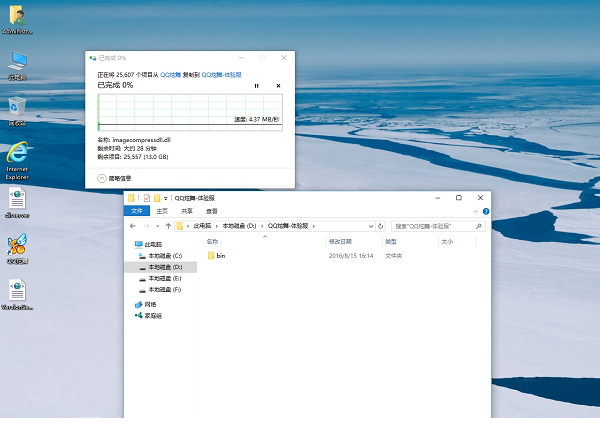Click the copy speed progress graph
Screen dimensions: 600x434
pyautogui.click(x=190, y=113)
